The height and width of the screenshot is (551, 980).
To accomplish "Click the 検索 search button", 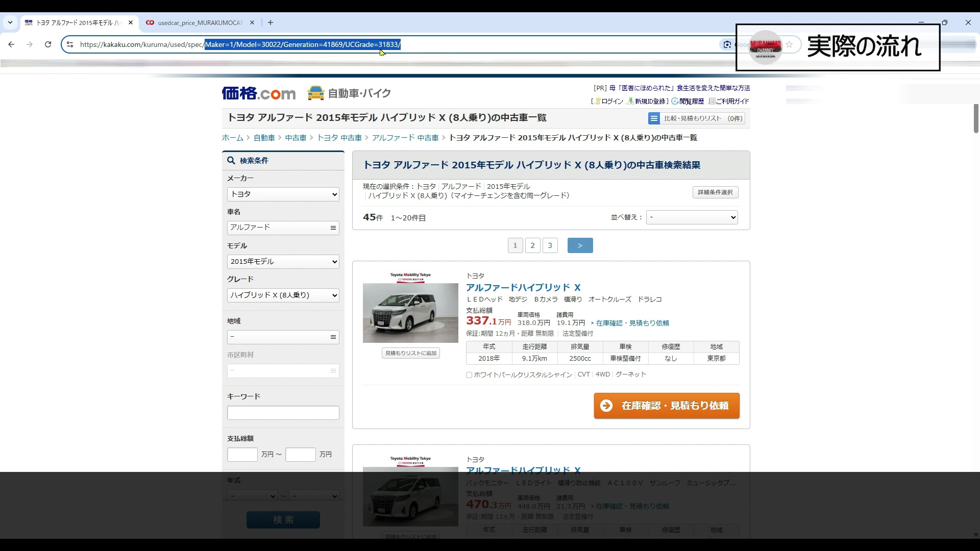I will point(283,520).
